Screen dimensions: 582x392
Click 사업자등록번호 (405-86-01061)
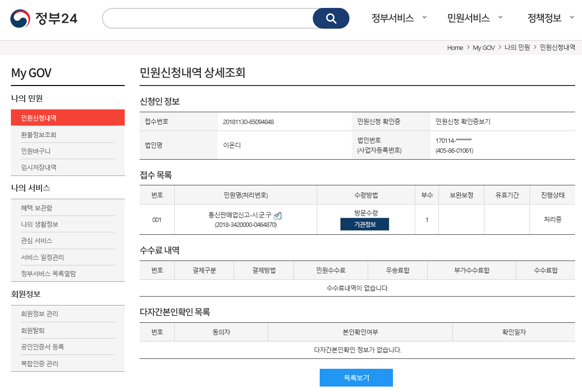[x=454, y=151]
